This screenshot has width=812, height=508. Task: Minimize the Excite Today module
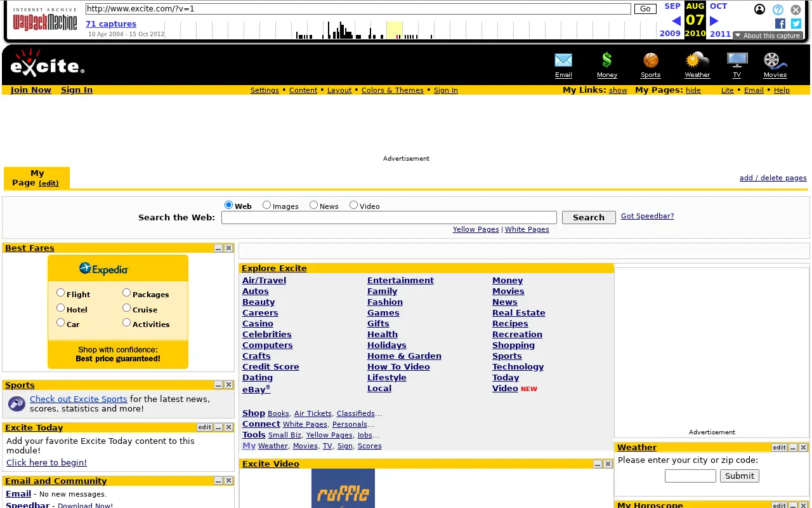[218, 428]
